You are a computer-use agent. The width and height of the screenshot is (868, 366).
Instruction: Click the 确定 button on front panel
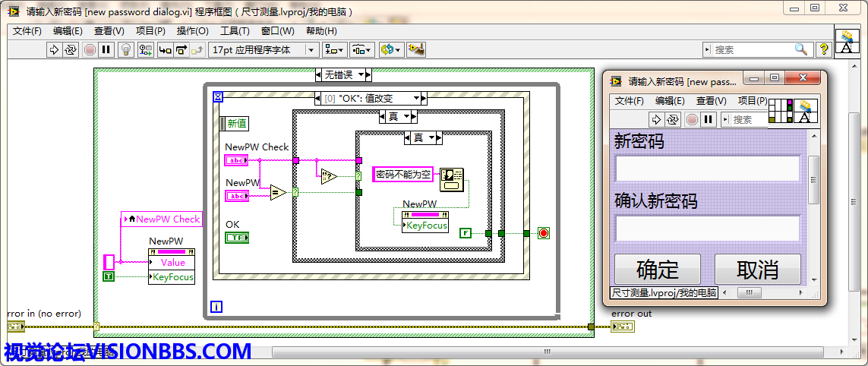[658, 270]
